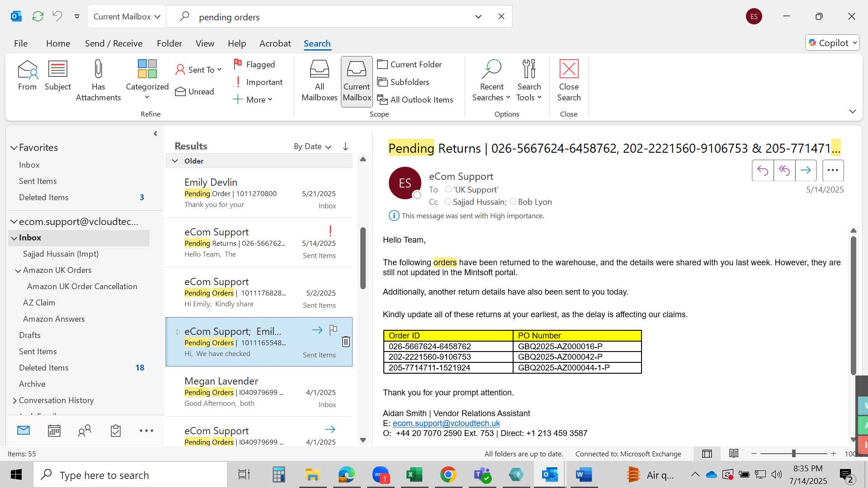Open the View tab

pos(205,43)
